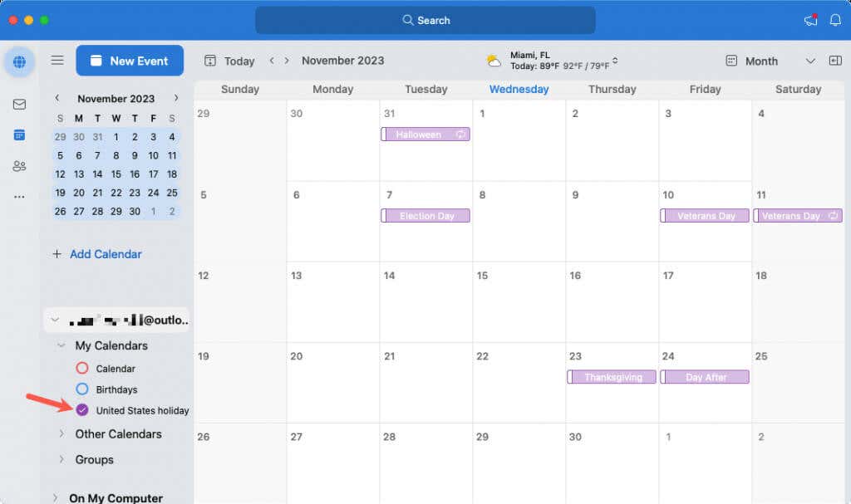Select 15 in the mini calendar

point(116,174)
